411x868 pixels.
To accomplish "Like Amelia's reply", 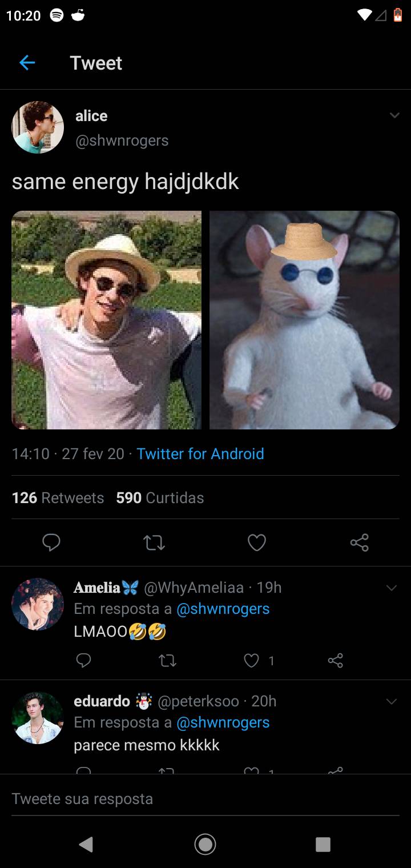I will point(251,661).
